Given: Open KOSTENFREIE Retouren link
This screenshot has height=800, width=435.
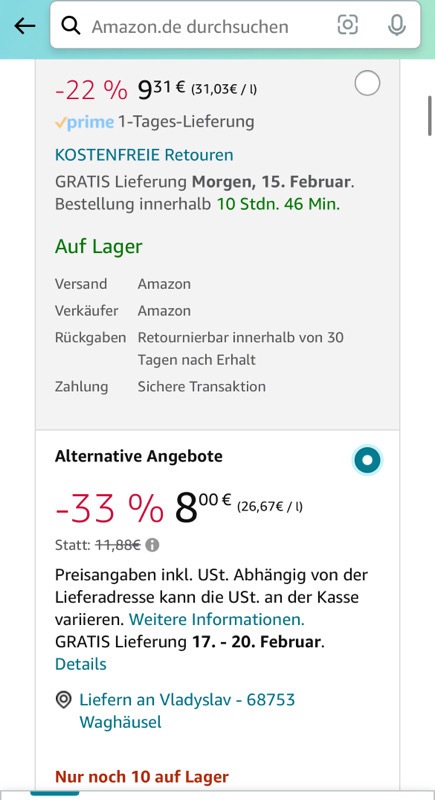Looking at the screenshot, I should [x=144, y=155].
